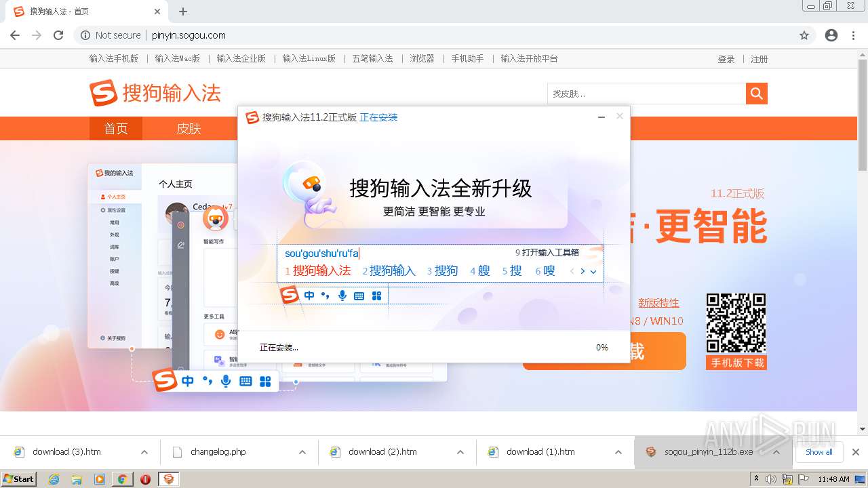Open 输入法Mac版 link
The width and height of the screenshot is (868, 488).
[x=178, y=59]
